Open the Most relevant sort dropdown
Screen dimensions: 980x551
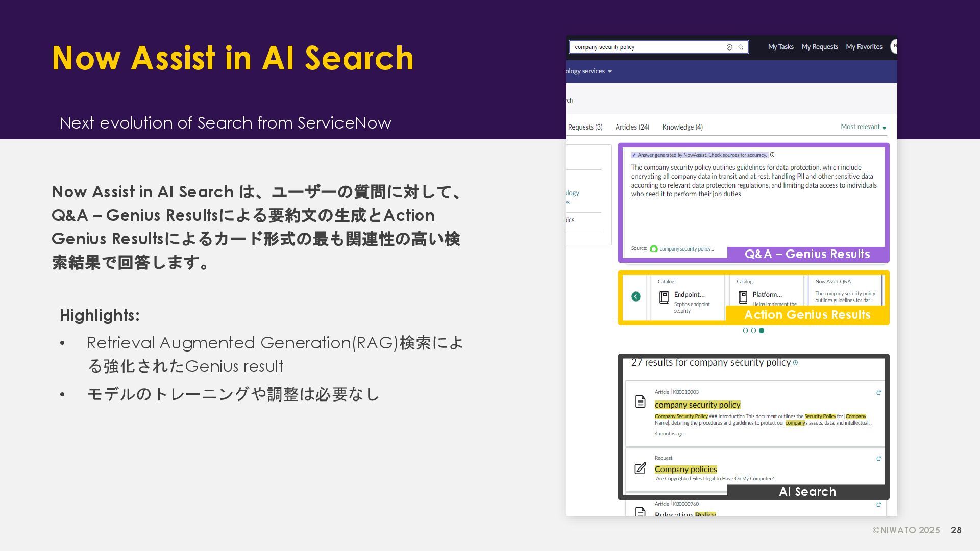click(x=864, y=127)
